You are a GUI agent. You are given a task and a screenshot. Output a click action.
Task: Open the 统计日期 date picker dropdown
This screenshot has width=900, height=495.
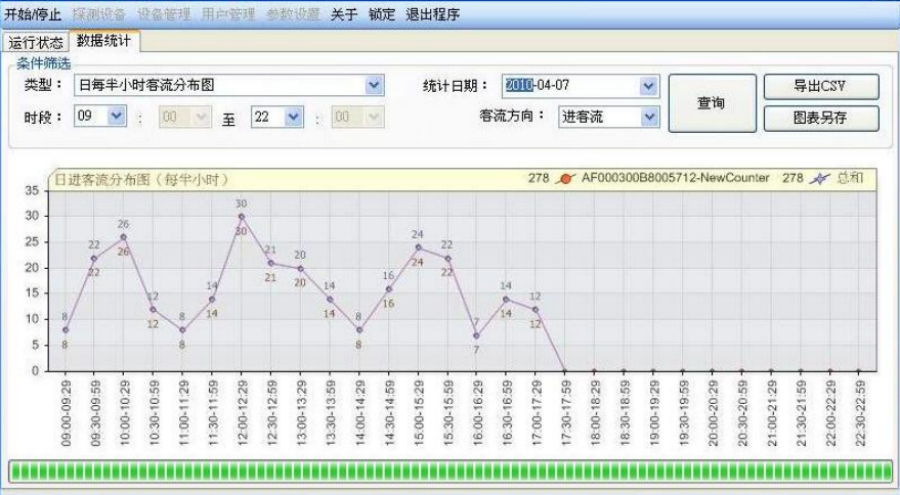pos(649,86)
